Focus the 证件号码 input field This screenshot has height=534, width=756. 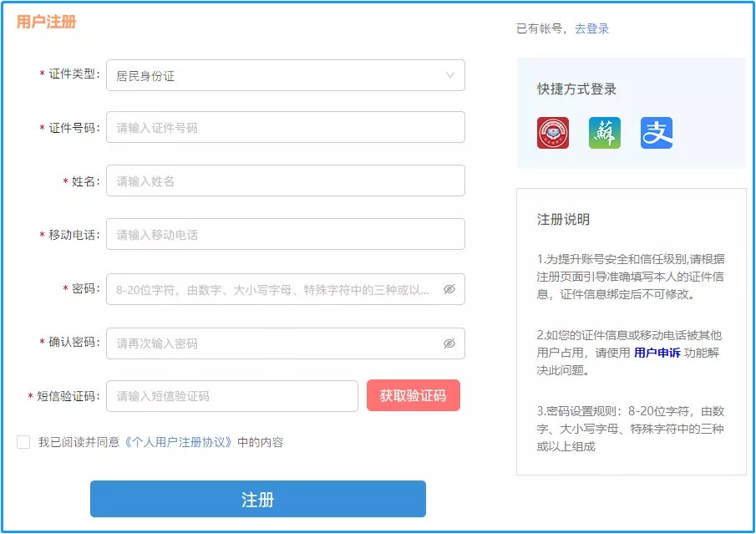point(285,128)
